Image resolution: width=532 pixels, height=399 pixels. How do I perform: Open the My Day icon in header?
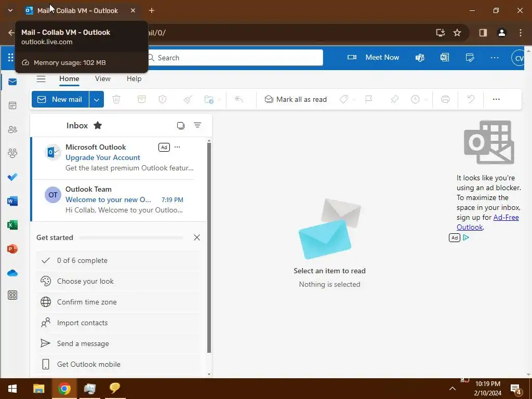[x=470, y=58]
